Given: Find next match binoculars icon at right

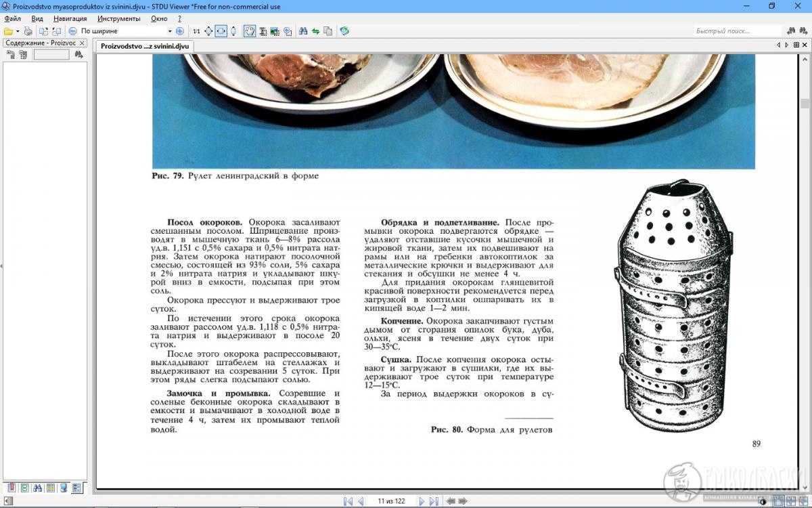Looking at the screenshot, I should pyautogui.click(x=803, y=31).
